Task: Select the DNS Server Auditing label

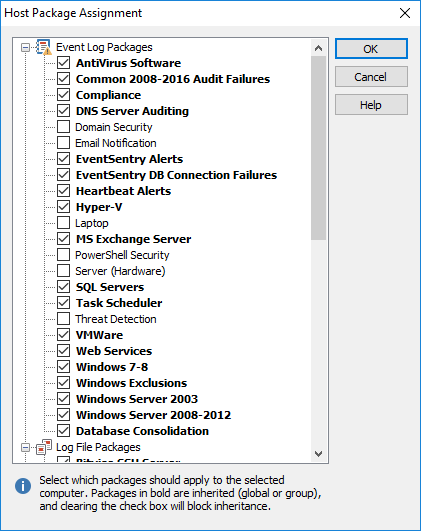Action: (132, 111)
